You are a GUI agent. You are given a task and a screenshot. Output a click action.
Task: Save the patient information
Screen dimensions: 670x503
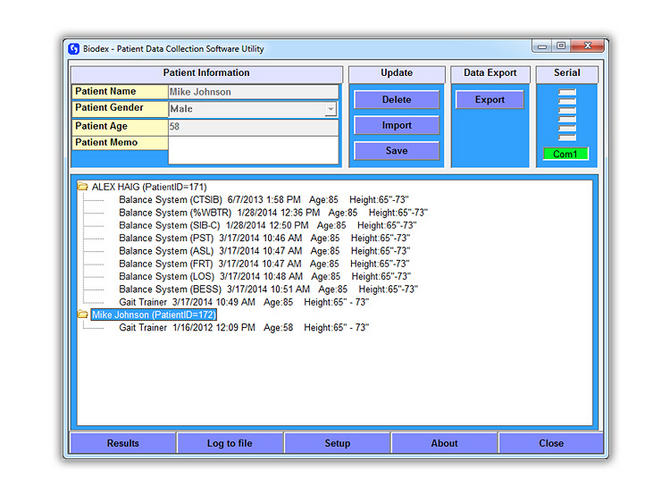click(397, 151)
